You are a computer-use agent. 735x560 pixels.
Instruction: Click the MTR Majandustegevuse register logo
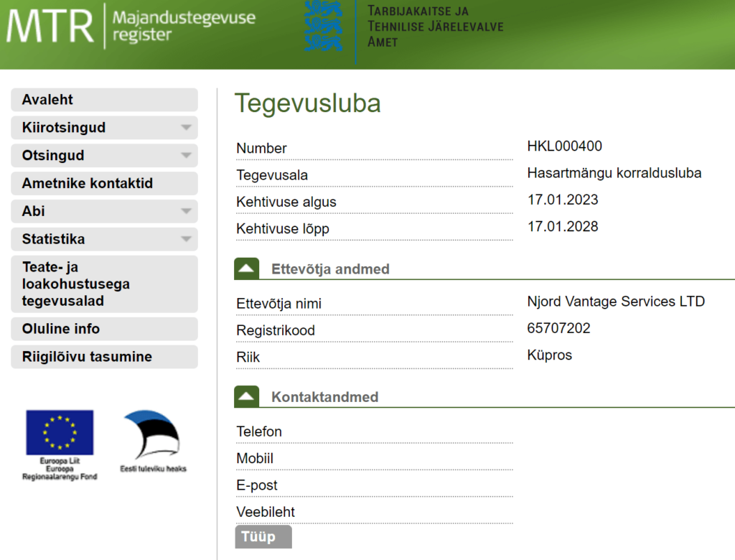coord(131,26)
